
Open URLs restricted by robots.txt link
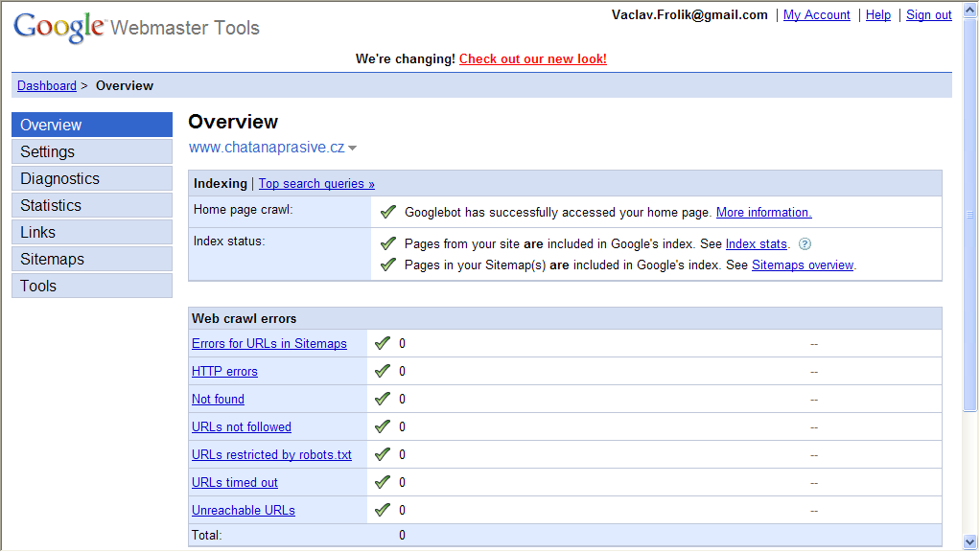coord(272,454)
